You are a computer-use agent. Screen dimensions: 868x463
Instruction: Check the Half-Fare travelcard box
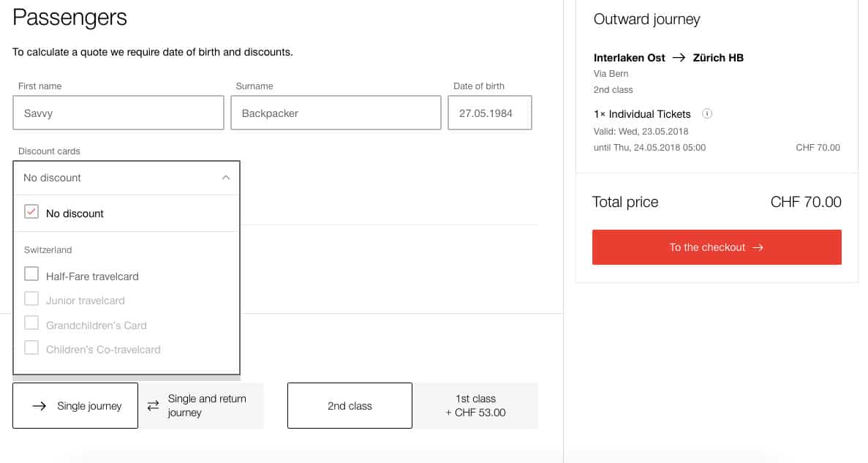point(31,274)
